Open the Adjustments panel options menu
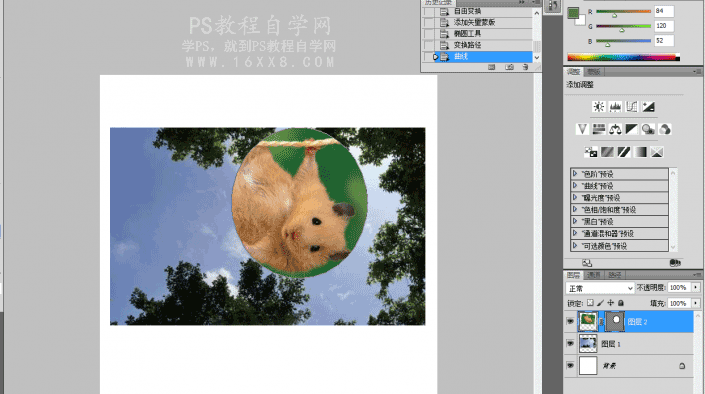The width and height of the screenshot is (705, 394). tap(697, 72)
